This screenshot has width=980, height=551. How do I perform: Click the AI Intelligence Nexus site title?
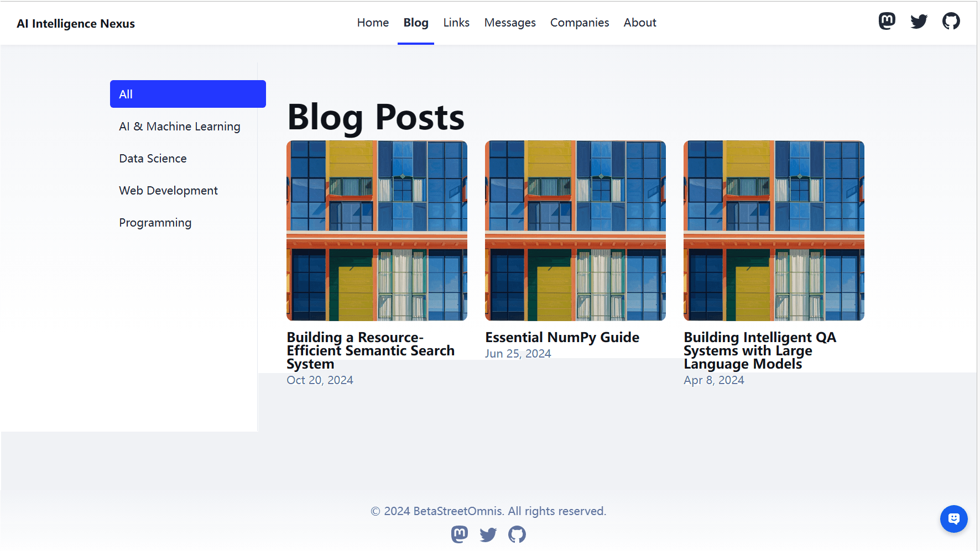point(76,24)
